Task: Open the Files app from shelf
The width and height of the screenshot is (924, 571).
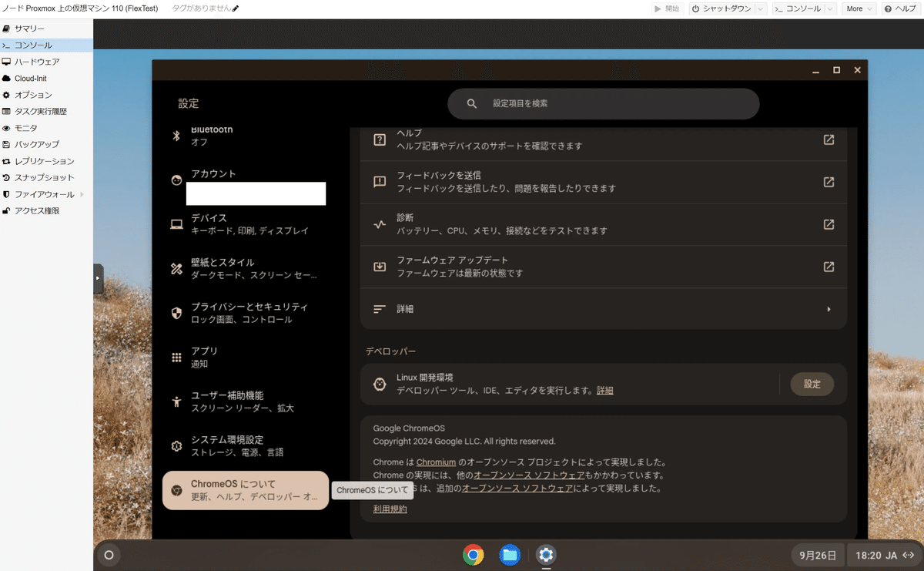Action: pyautogui.click(x=510, y=554)
